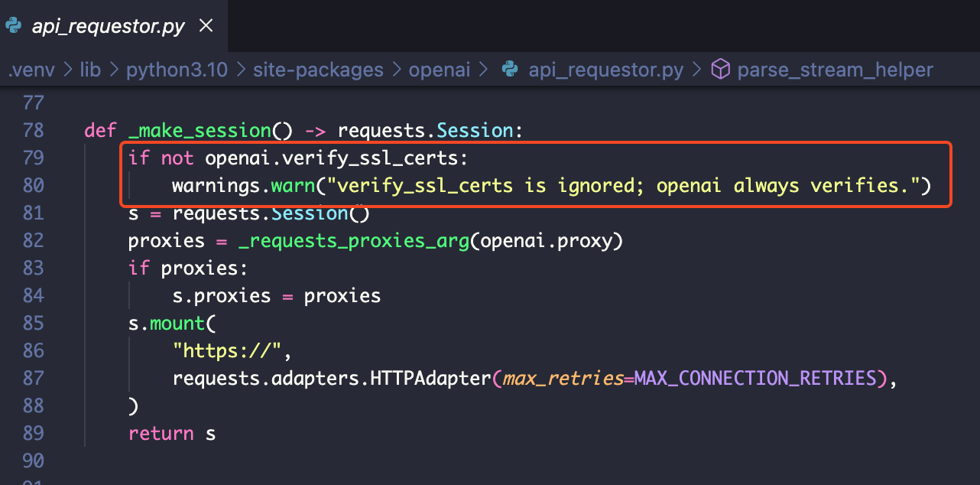Select api_requestor.py in breadcrumb path

pos(605,70)
